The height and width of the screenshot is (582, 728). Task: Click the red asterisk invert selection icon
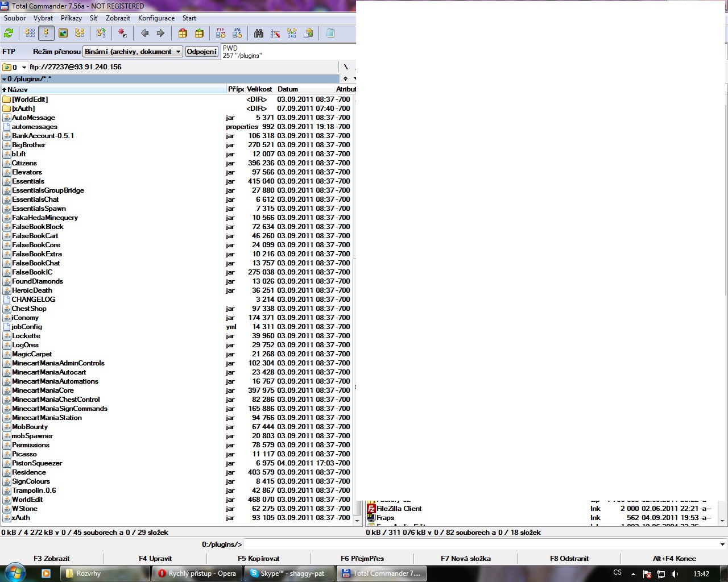click(122, 34)
